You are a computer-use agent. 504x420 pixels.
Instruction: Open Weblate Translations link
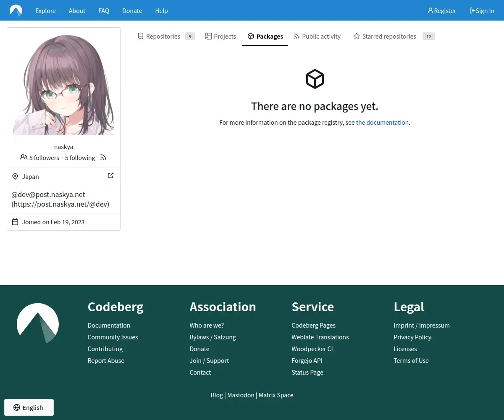(320, 337)
